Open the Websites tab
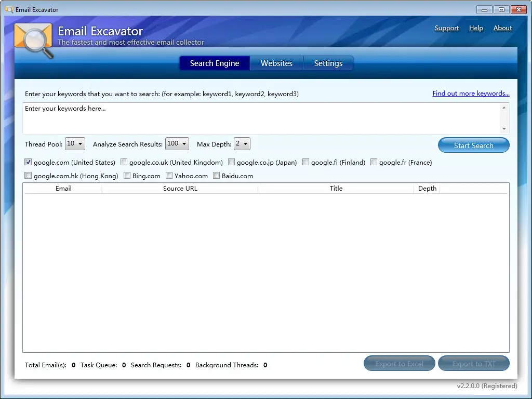The image size is (532, 399). [x=276, y=63]
